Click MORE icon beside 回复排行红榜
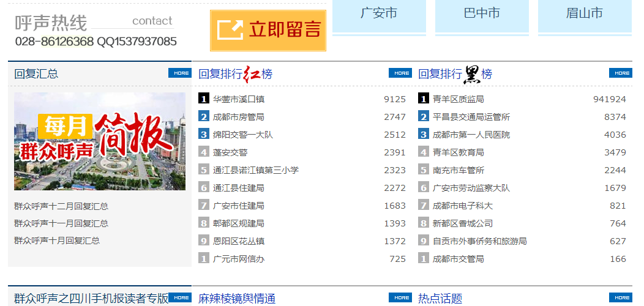 pyautogui.click(x=400, y=73)
